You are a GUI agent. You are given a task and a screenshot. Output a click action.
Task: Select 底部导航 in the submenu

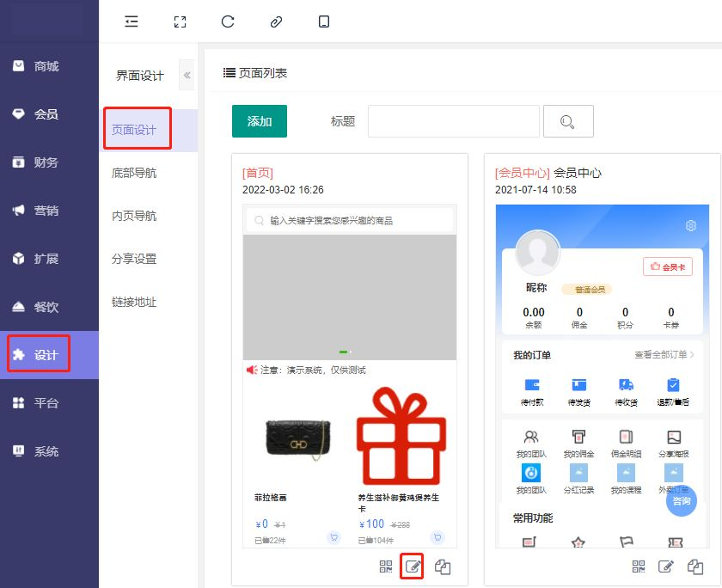(135, 173)
